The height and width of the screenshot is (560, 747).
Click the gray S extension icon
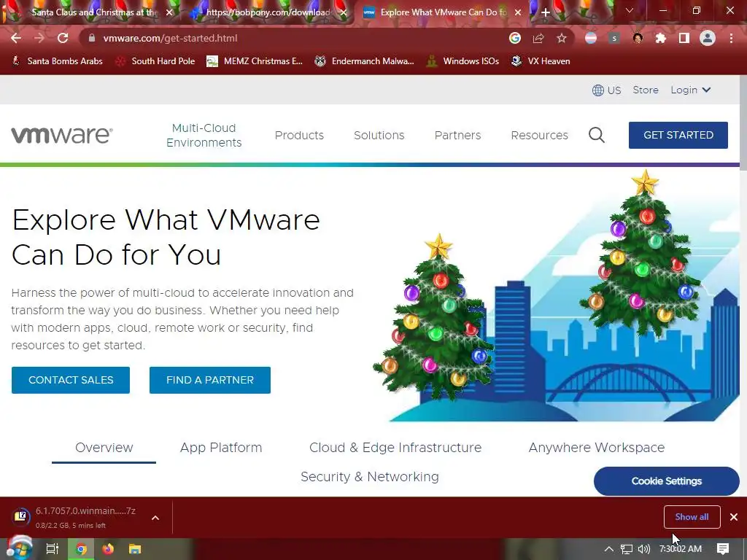614,38
